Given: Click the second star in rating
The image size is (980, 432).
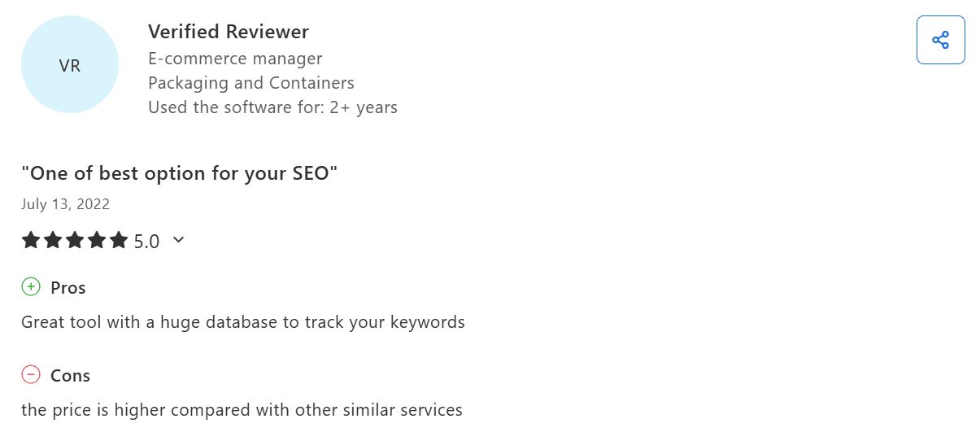Looking at the screenshot, I should coord(53,240).
